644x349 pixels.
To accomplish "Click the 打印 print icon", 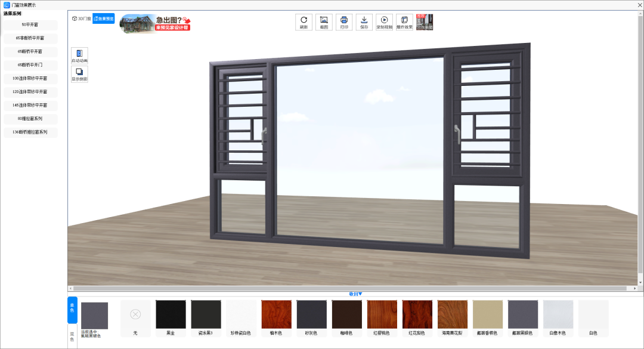I will [344, 22].
